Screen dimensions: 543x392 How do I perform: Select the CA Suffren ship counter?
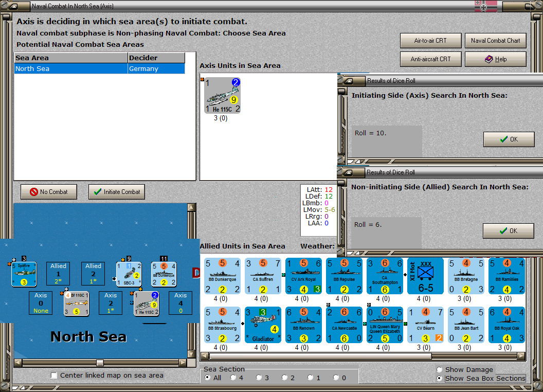click(263, 276)
